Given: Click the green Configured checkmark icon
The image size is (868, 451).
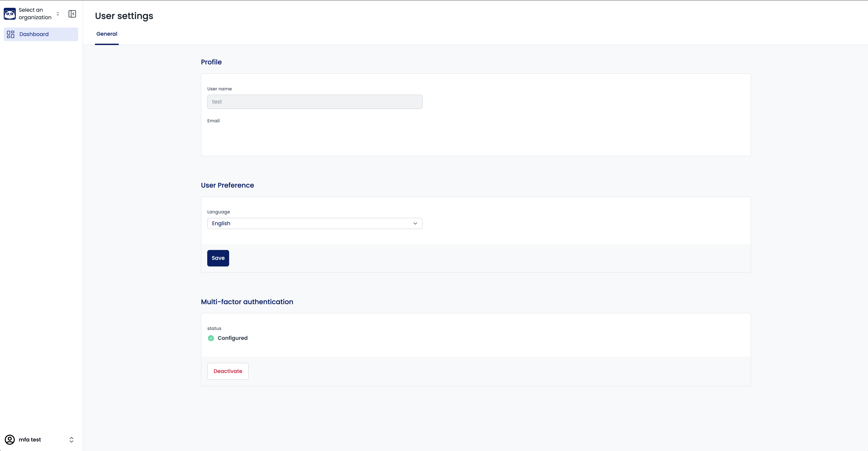Looking at the screenshot, I should pos(211,338).
